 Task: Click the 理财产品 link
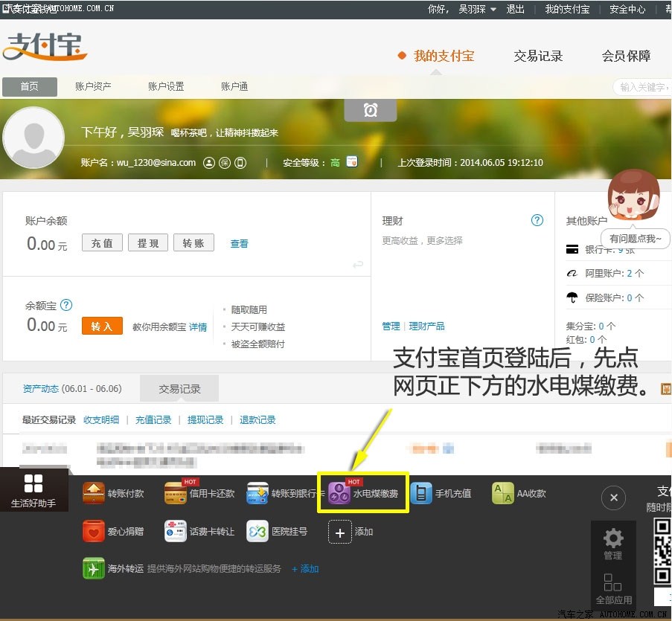[426, 326]
